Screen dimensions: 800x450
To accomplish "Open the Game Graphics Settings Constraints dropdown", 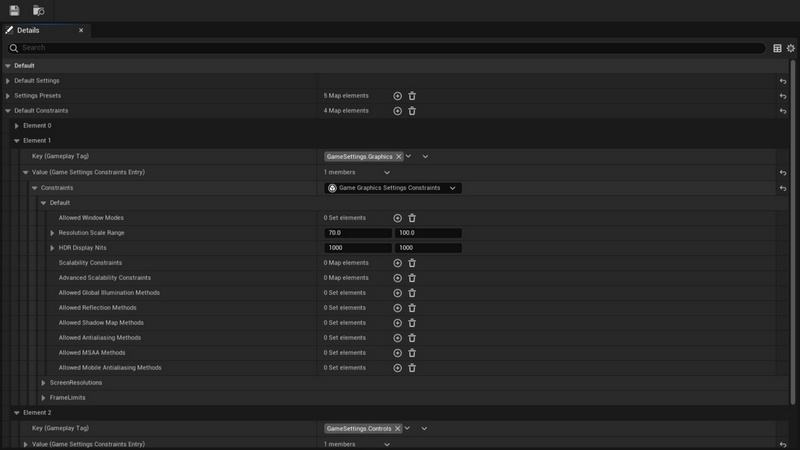I will tap(394, 188).
